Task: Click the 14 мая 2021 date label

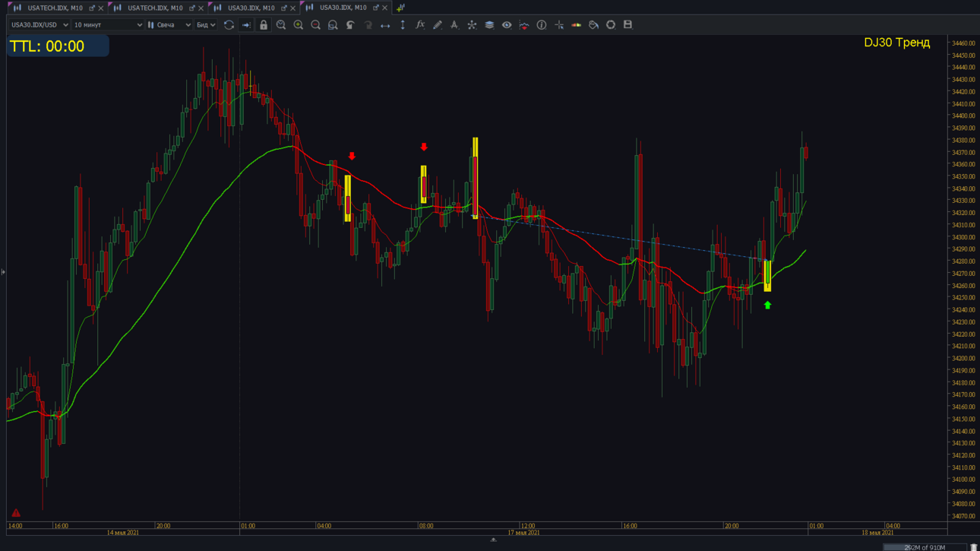Action: 122,533
